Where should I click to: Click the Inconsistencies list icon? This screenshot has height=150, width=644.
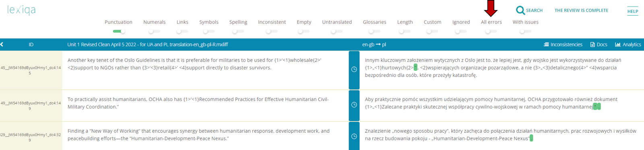tap(546, 45)
